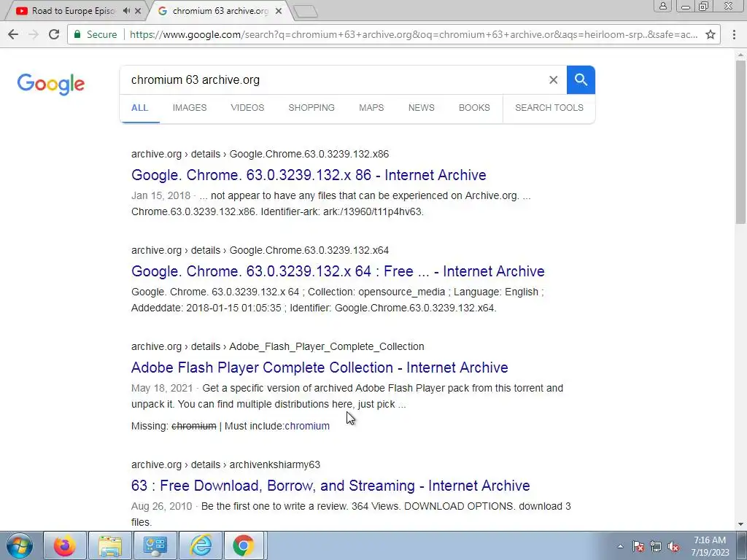This screenshot has height=560, width=747.
Task: Switch to NEWS results
Action: point(422,108)
